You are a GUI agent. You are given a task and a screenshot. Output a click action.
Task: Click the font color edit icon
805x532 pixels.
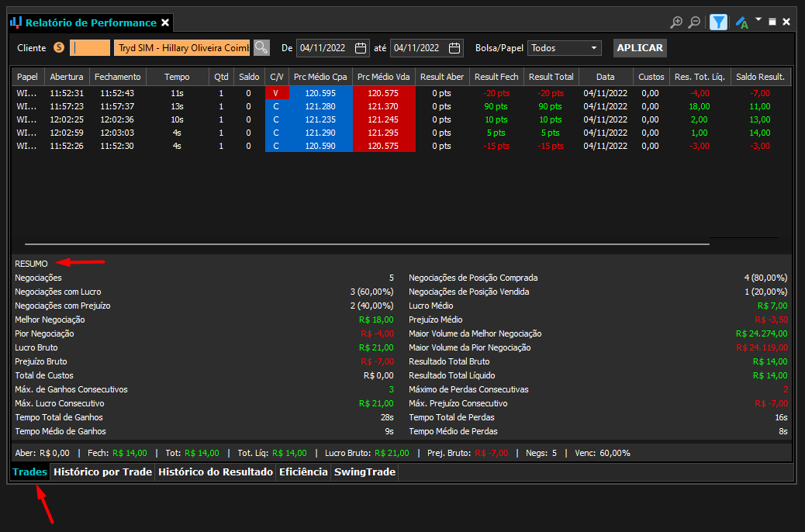(741, 22)
